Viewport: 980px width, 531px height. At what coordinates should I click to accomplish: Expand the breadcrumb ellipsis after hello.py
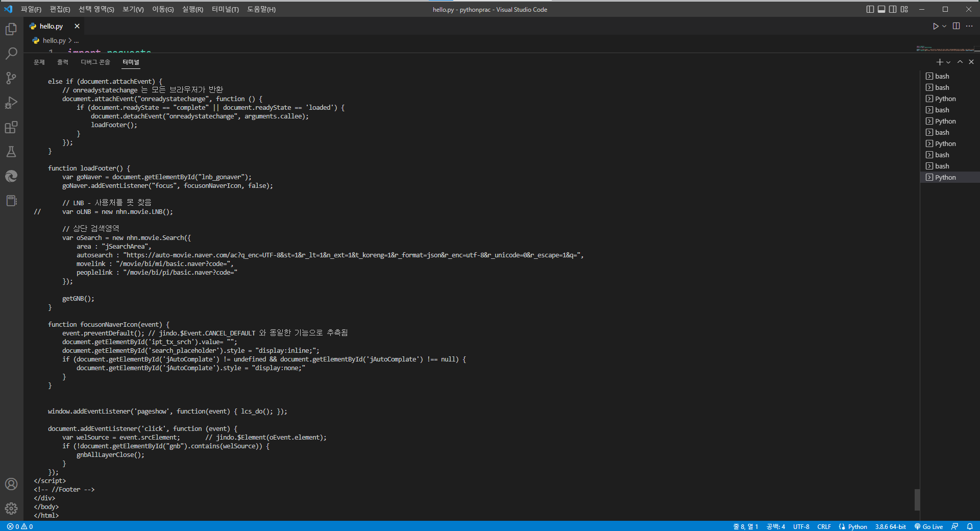[76, 40]
